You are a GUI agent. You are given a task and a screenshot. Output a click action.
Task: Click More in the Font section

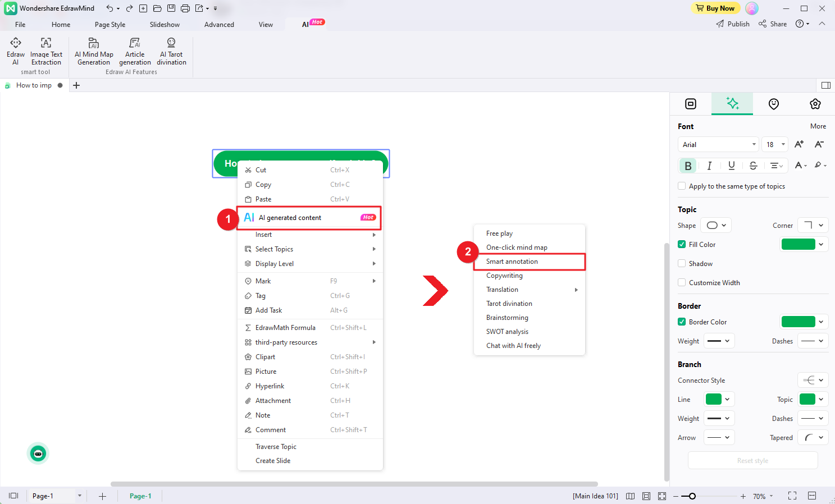(818, 126)
